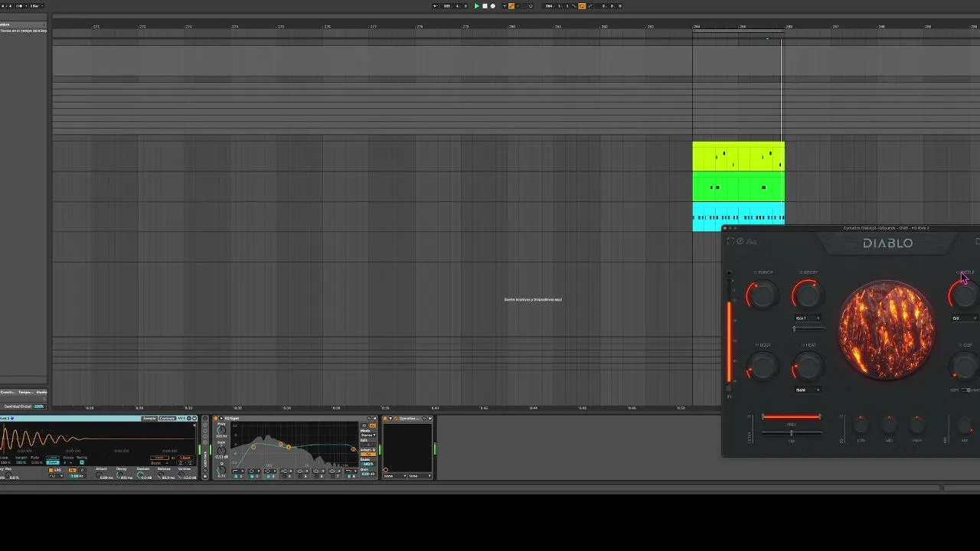The height and width of the screenshot is (551, 980).
Task: Toggle the orange automation arm button
Action: point(511,6)
